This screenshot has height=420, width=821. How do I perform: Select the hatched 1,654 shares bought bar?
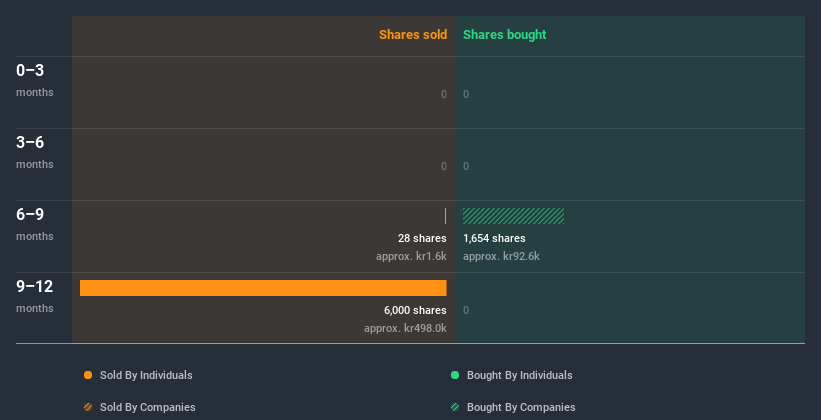(513, 216)
